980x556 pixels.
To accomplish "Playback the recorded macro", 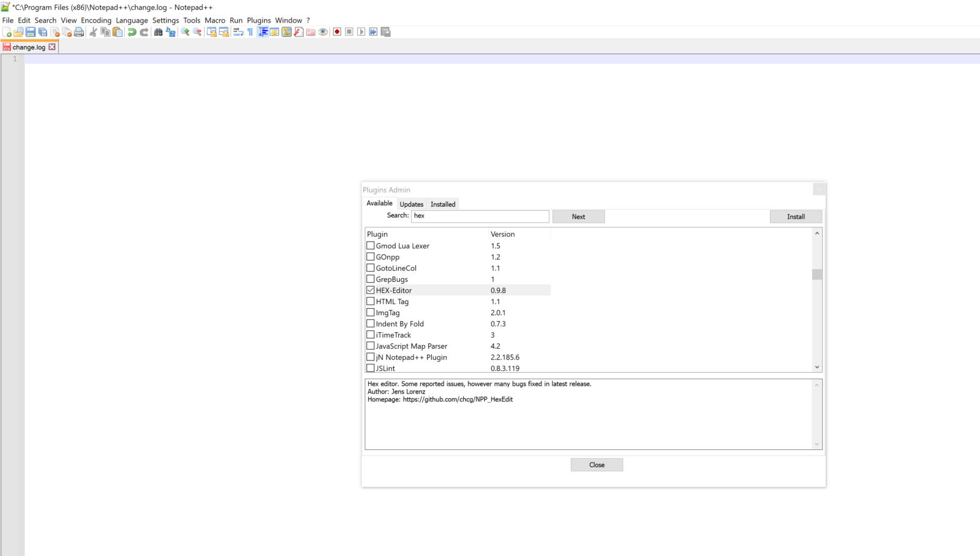I will (x=361, y=32).
